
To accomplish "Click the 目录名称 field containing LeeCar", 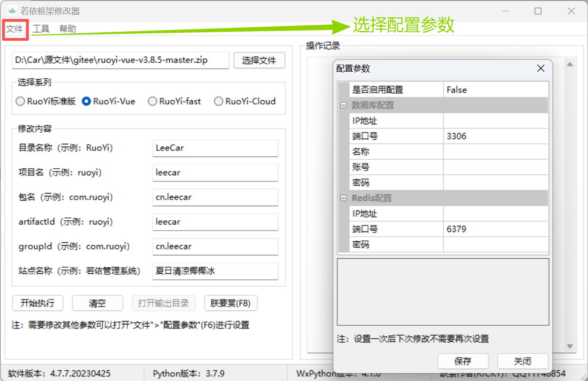I will pos(215,148).
